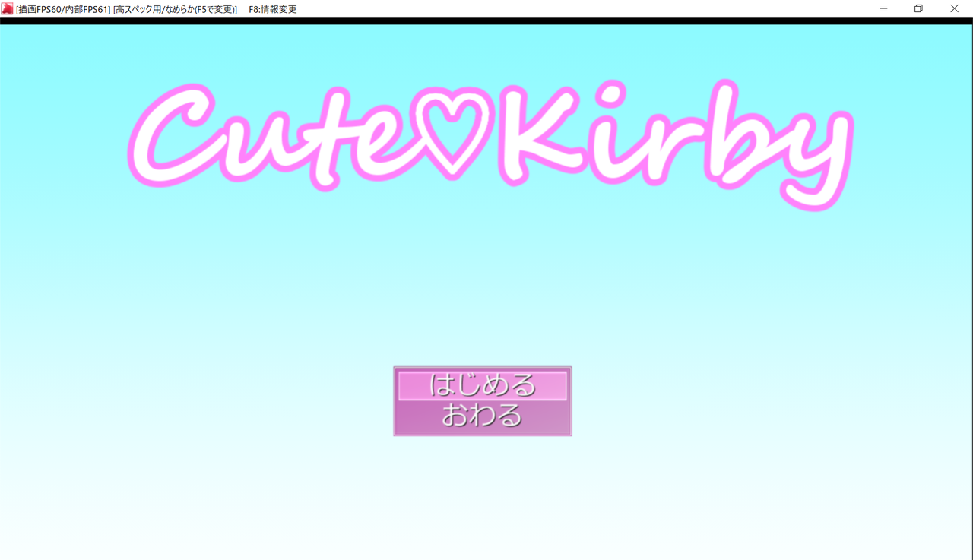Click the black strip below the title bar
The width and height of the screenshot is (973, 560).
pyautogui.click(x=486, y=21)
